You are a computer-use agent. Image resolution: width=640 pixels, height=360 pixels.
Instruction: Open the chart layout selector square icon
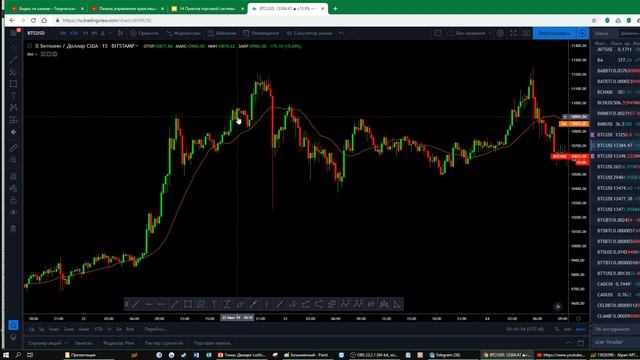(x=438, y=33)
